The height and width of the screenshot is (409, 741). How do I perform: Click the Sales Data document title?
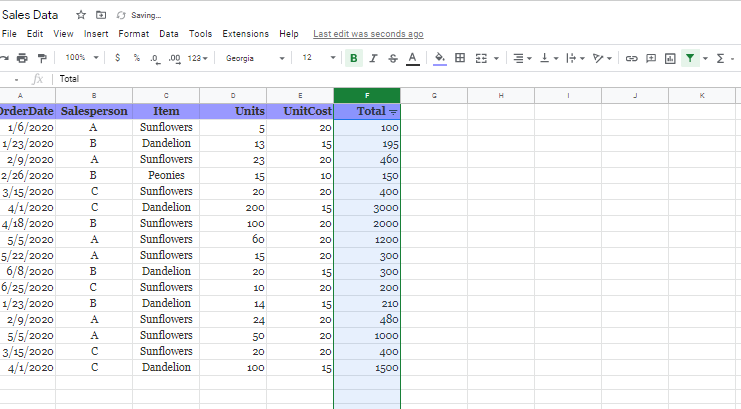30,15
